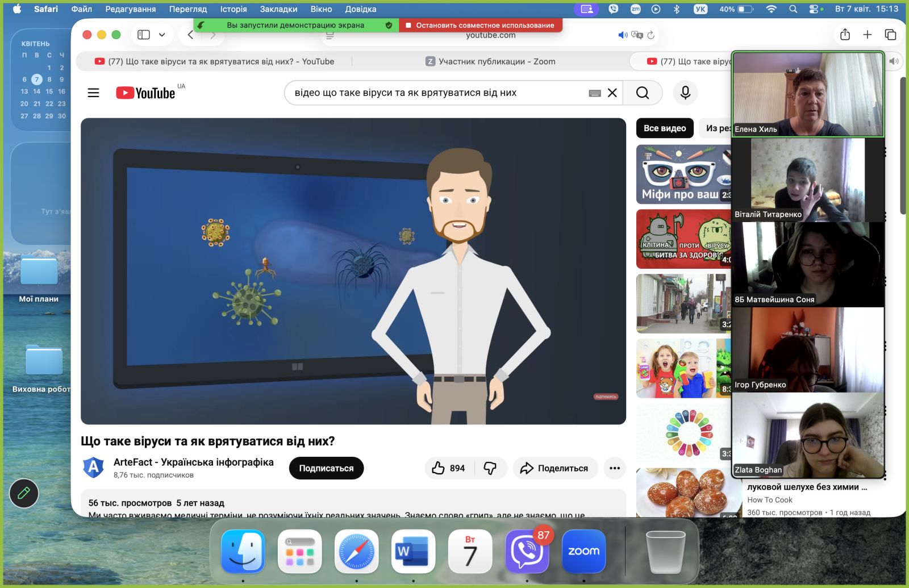Dislike the video with thumbs down
This screenshot has height=588, width=909.
click(x=490, y=468)
